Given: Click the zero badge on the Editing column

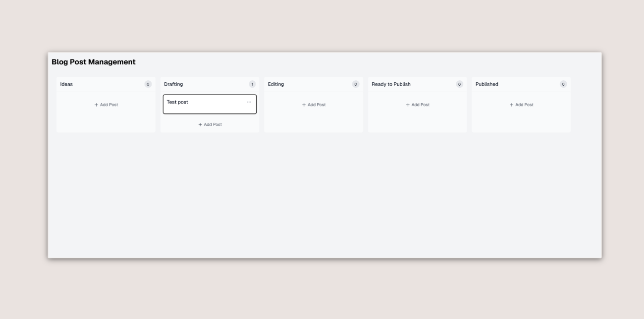Looking at the screenshot, I should [355, 84].
